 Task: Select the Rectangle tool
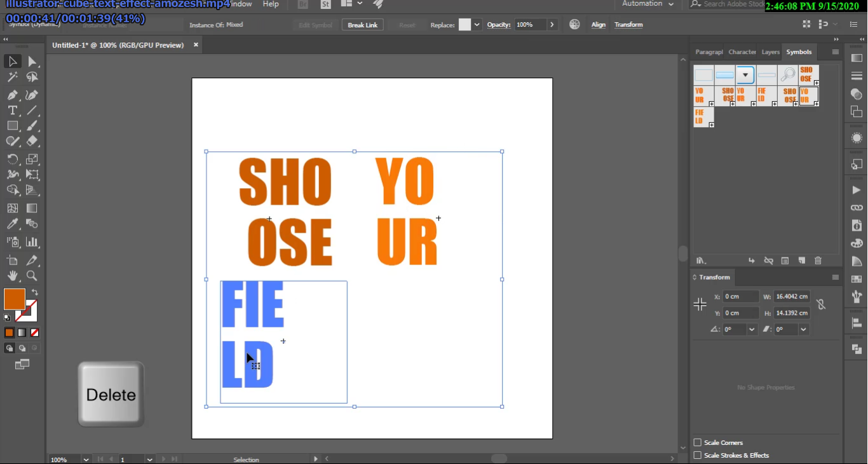[x=12, y=126]
